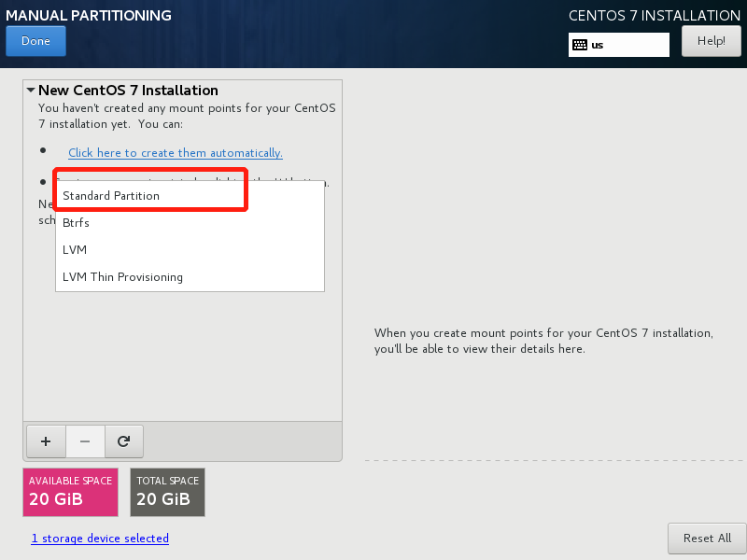Click the New CentOS 7 Installation heading
Image resolution: width=747 pixels, height=560 pixels.
pyautogui.click(x=128, y=90)
